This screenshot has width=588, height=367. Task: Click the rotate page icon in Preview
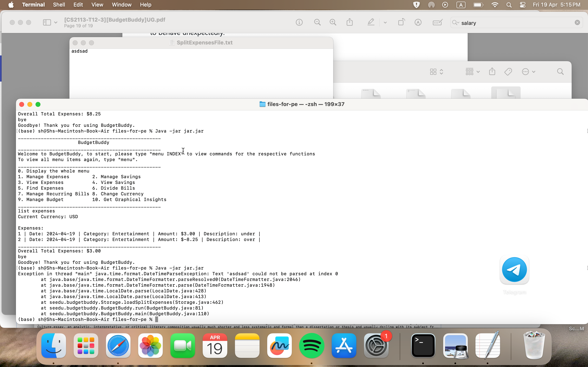[401, 22]
